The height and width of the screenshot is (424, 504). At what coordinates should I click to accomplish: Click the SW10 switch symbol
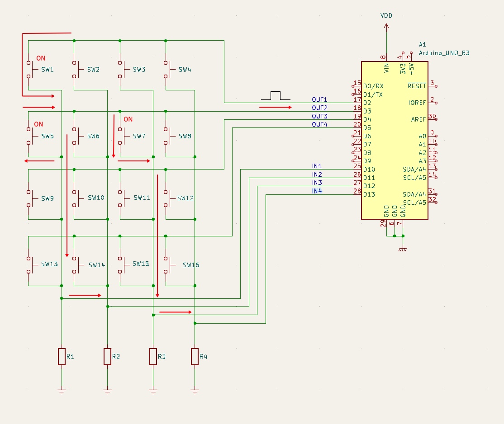point(76,198)
